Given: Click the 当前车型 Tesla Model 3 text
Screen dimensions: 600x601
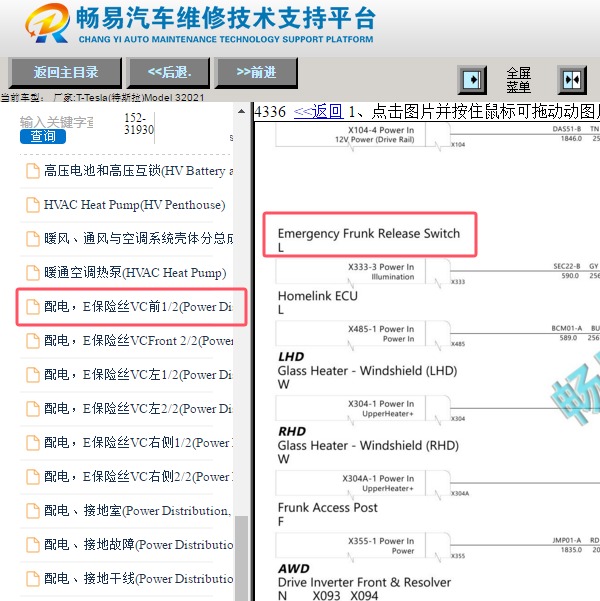Looking at the screenshot, I should pos(102,97).
